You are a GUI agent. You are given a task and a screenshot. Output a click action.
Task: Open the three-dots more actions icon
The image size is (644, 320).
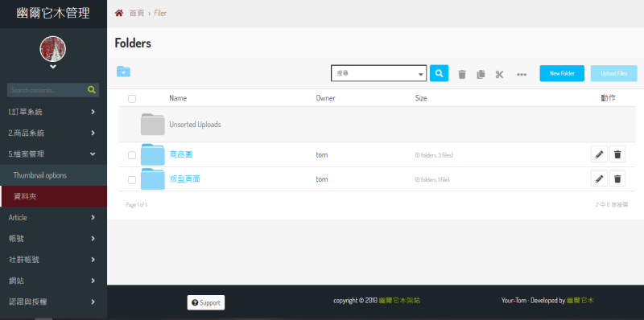tap(522, 75)
